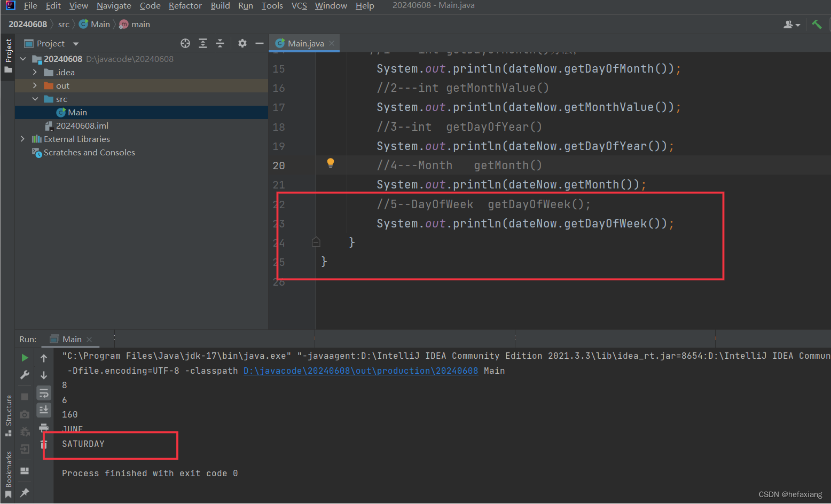Open the Tools menu

[x=272, y=5]
